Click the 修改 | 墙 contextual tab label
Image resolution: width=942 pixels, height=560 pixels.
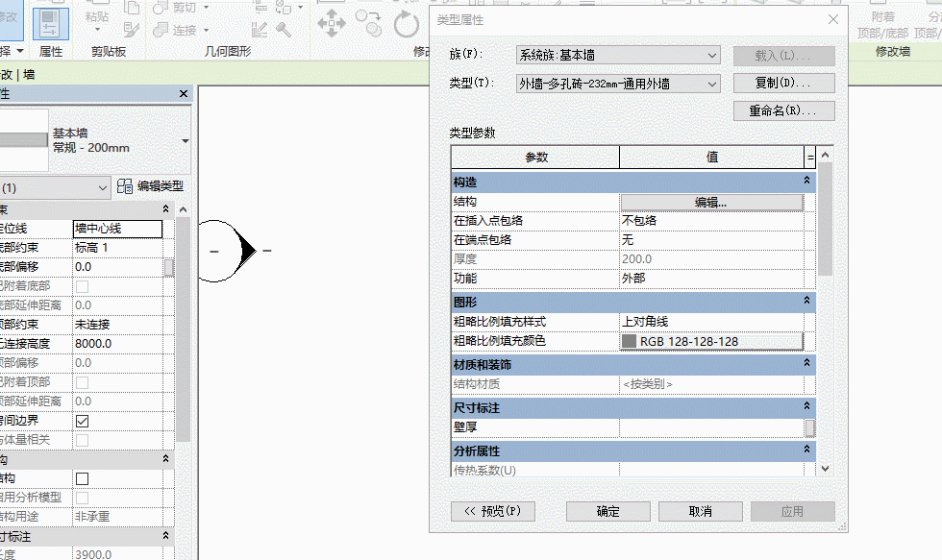tap(17, 75)
